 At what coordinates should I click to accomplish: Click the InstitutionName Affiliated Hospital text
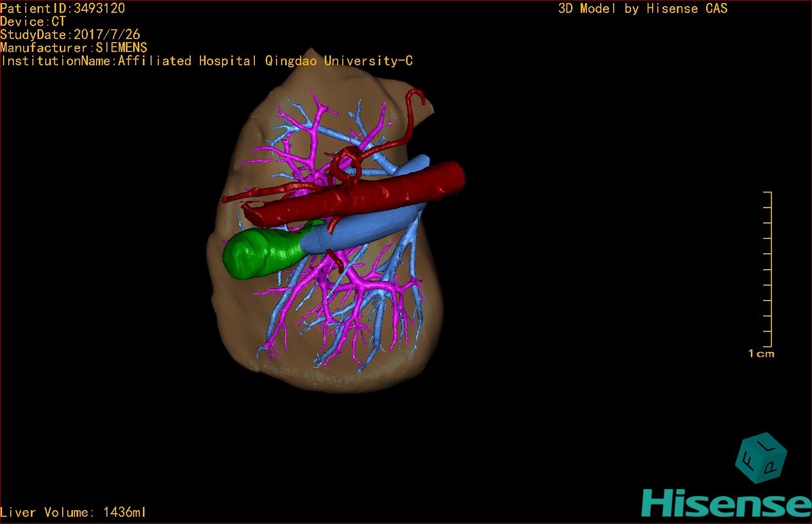pyautogui.click(x=206, y=61)
